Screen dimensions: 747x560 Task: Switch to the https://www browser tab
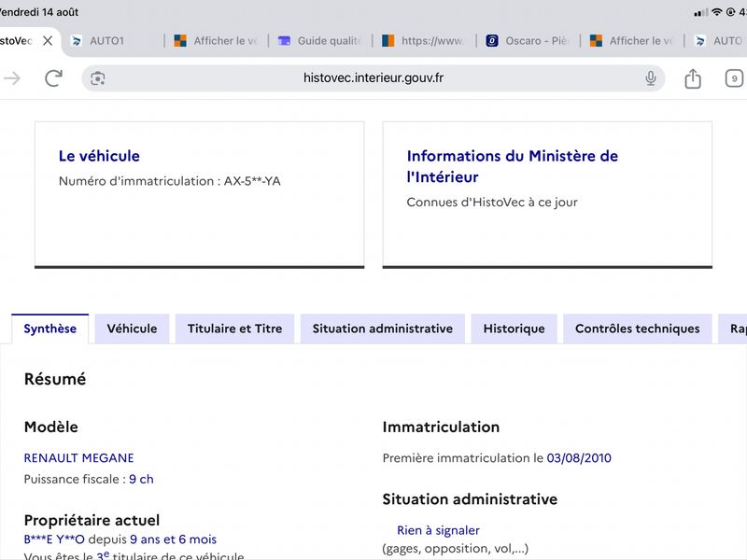(423, 41)
